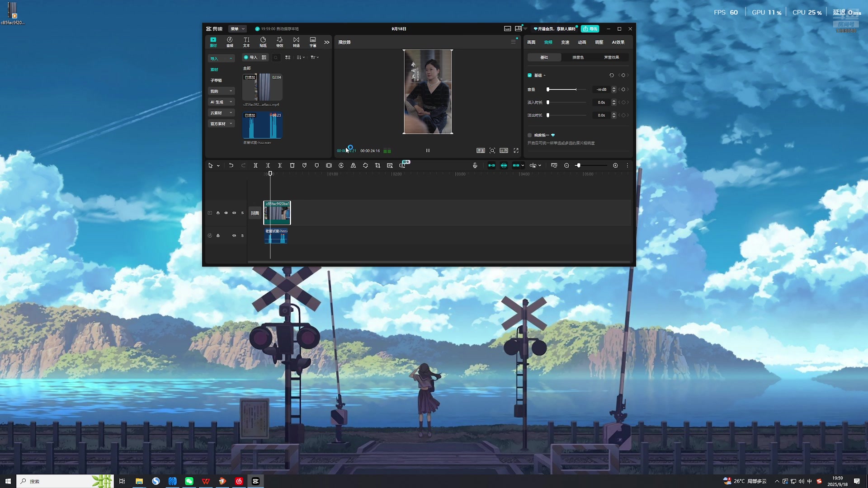Viewport: 868px width, 488px height.
Task: Open the 菜单 dropdown menu
Action: (x=237, y=28)
